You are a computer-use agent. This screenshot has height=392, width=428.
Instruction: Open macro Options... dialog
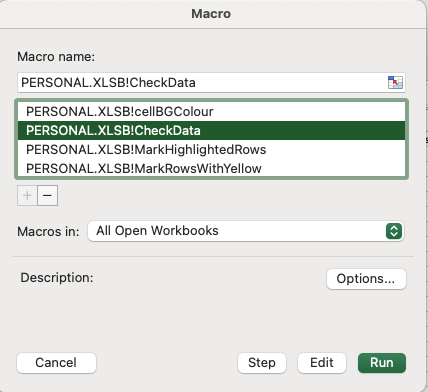(x=366, y=279)
